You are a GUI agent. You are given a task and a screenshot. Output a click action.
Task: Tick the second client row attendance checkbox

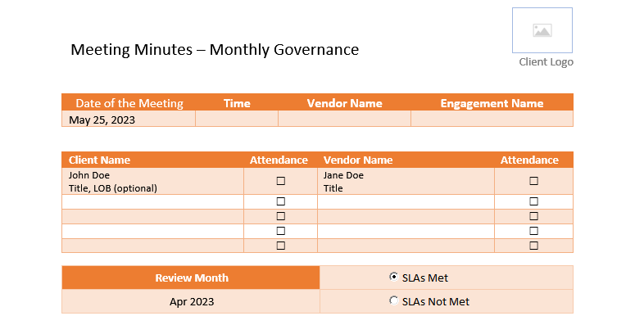click(x=280, y=201)
